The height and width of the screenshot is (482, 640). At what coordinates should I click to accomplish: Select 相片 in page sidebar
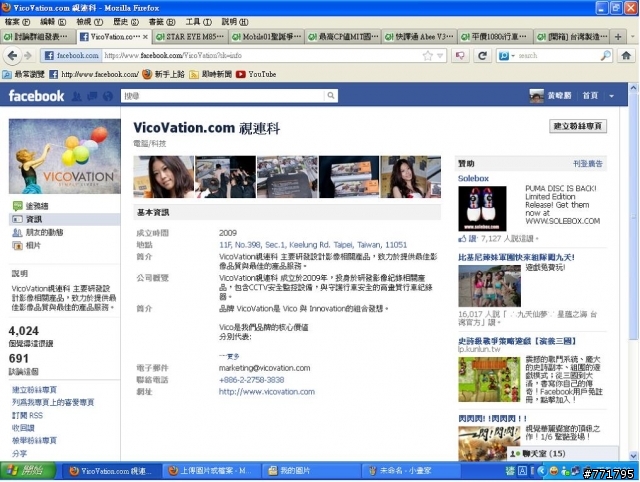(x=27, y=245)
